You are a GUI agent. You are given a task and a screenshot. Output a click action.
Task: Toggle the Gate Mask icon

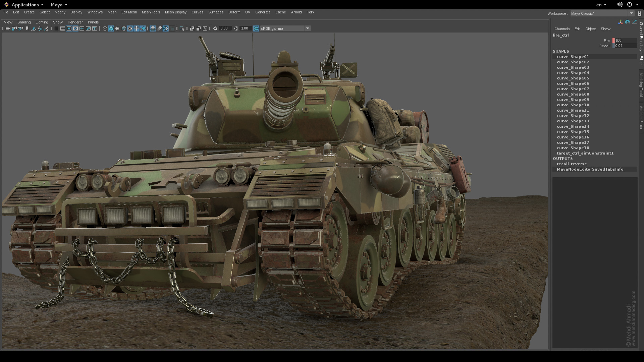75,28
